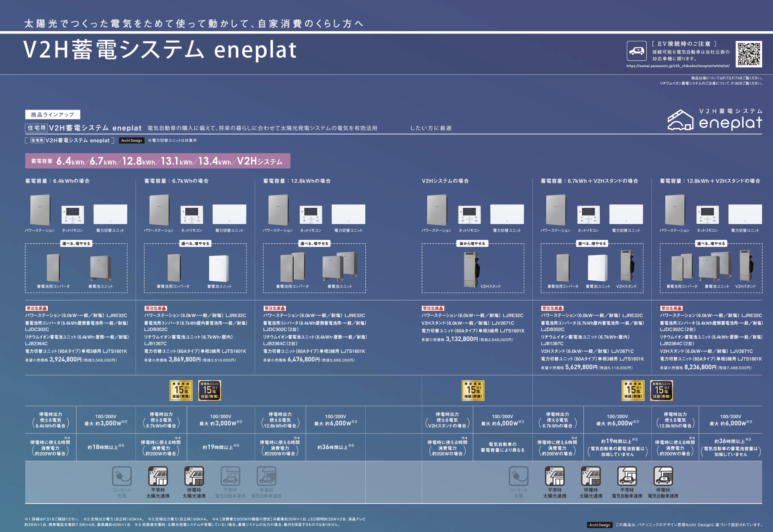Click the price 3,924,800円
Image resolution: width=773 pixels, height=532 pixels.
[66, 360]
